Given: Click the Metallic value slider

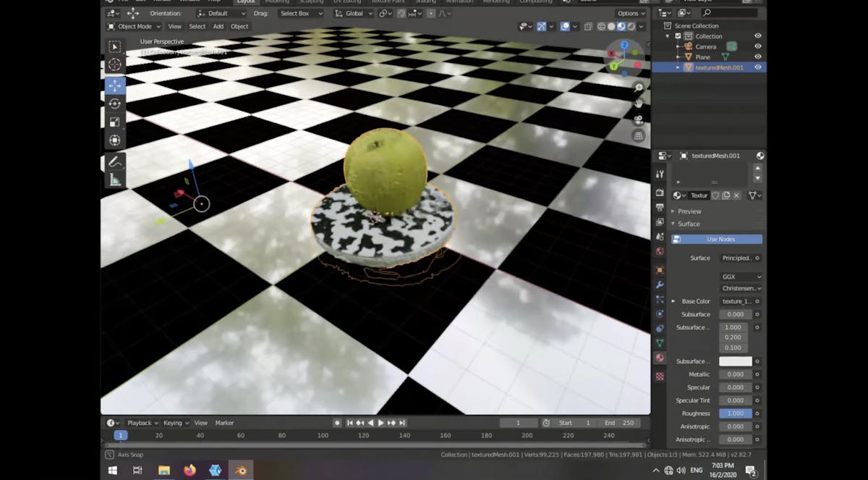Looking at the screenshot, I should [x=736, y=374].
